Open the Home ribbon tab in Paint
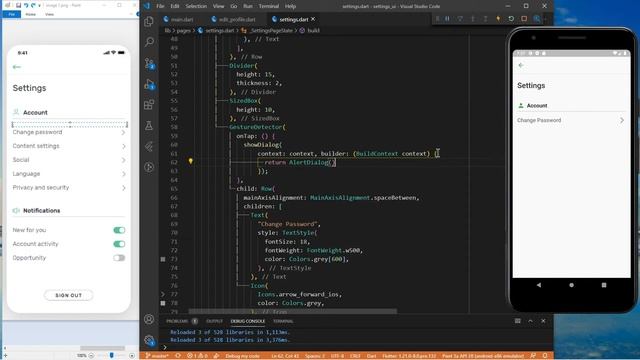Image resolution: width=640 pixels, height=360 pixels. tap(31, 14)
